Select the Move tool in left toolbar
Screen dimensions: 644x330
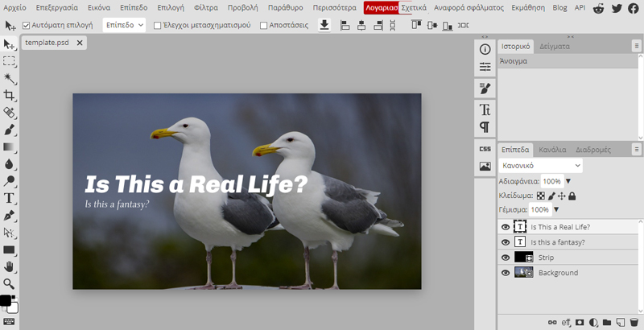tap(9, 44)
